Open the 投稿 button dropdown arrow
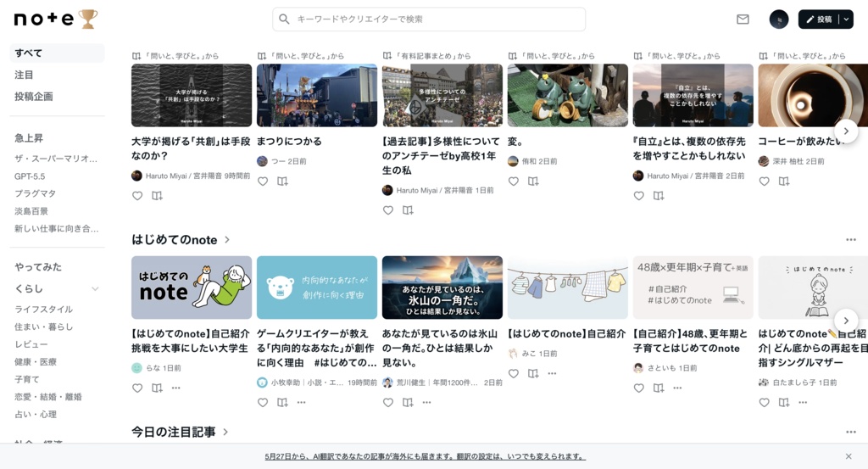 (847, 20)
